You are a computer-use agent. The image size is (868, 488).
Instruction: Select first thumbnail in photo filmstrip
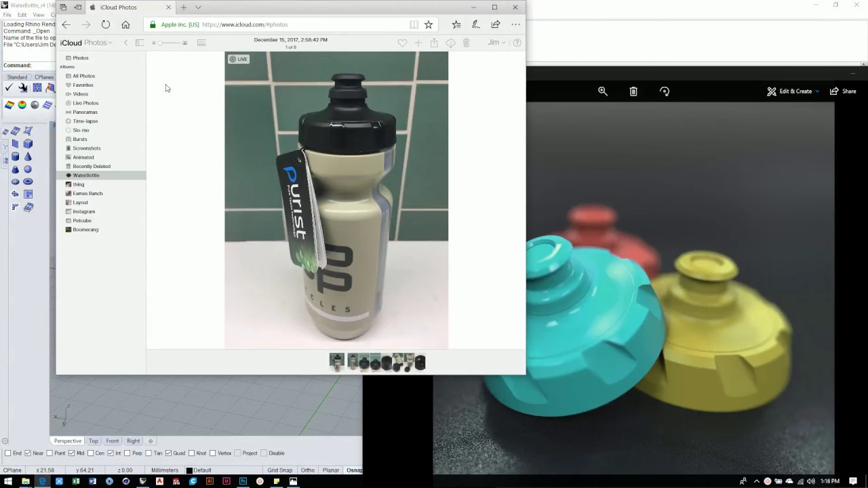coord(336,363)
